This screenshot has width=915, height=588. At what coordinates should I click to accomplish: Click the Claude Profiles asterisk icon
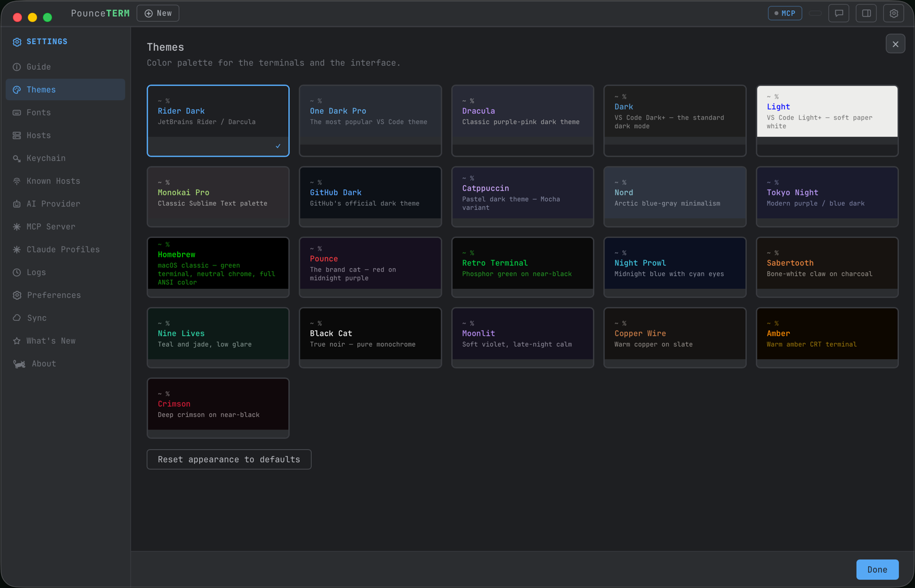point(17,250)
